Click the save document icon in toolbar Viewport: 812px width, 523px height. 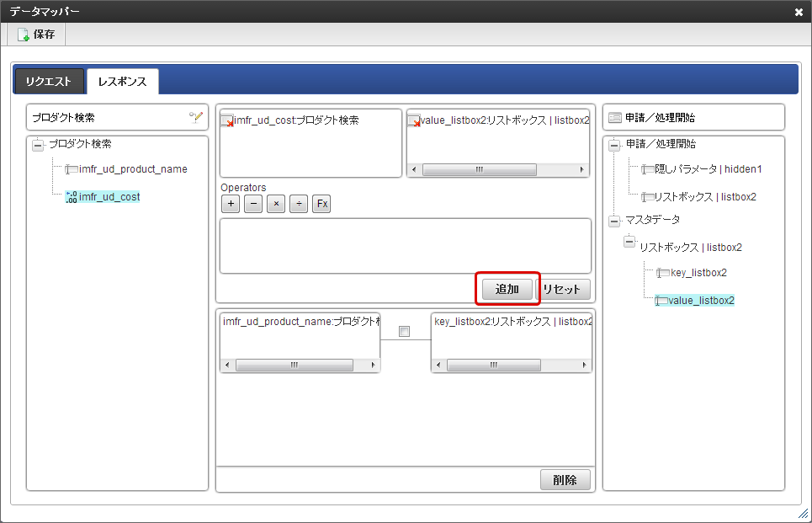pos(23,35)
